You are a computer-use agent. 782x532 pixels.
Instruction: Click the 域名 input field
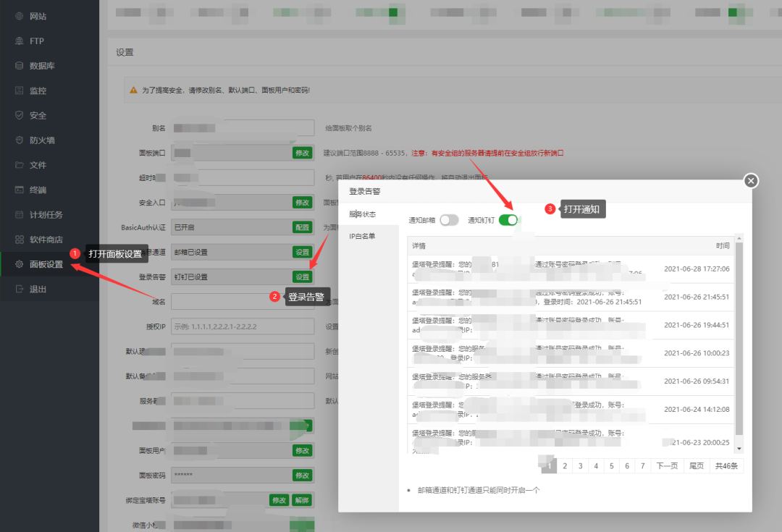(x=243, y=302)
